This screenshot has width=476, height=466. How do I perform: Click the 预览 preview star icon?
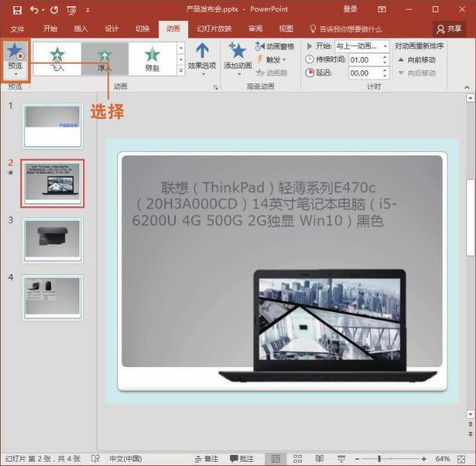tap(15, 51)
